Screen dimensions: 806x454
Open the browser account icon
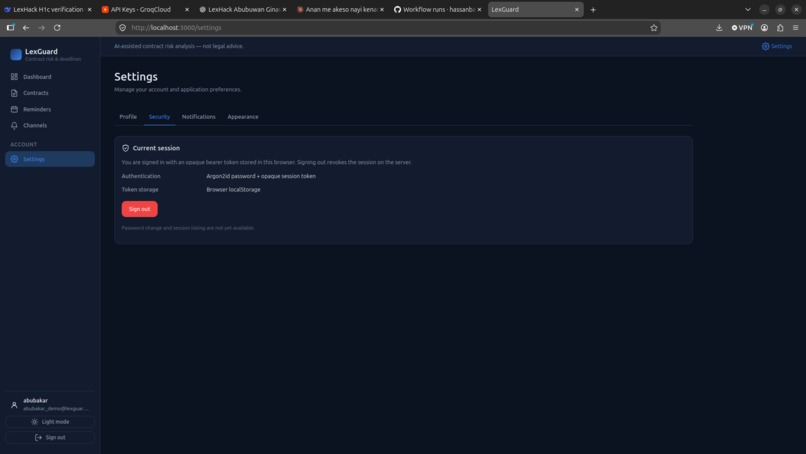[x=764, y=28]
